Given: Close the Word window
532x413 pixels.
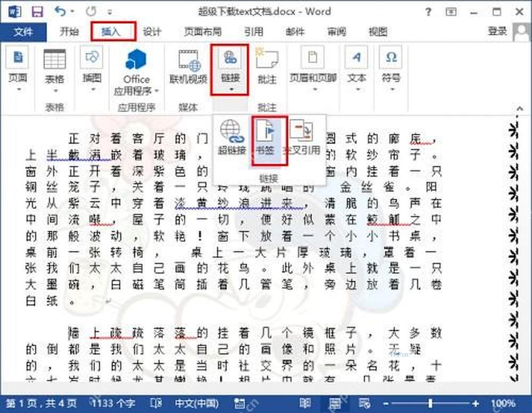Looking at the screenshot, I should click(519, 12).
